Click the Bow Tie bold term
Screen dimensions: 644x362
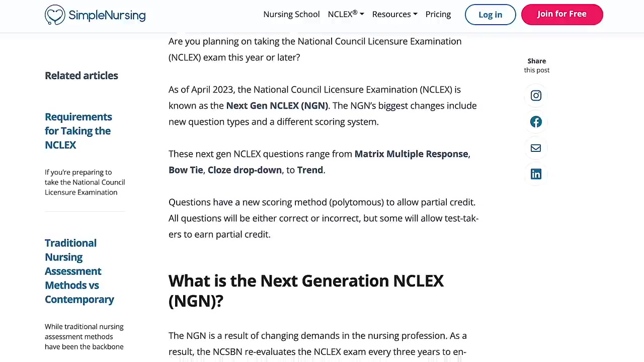[x=186, y=170]
